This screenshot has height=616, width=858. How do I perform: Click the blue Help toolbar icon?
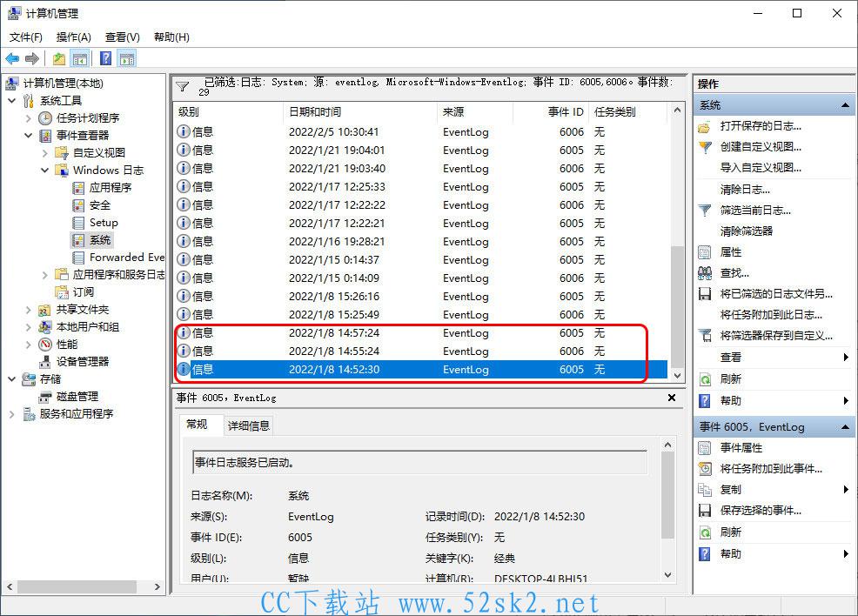click(x=106, y=58)
